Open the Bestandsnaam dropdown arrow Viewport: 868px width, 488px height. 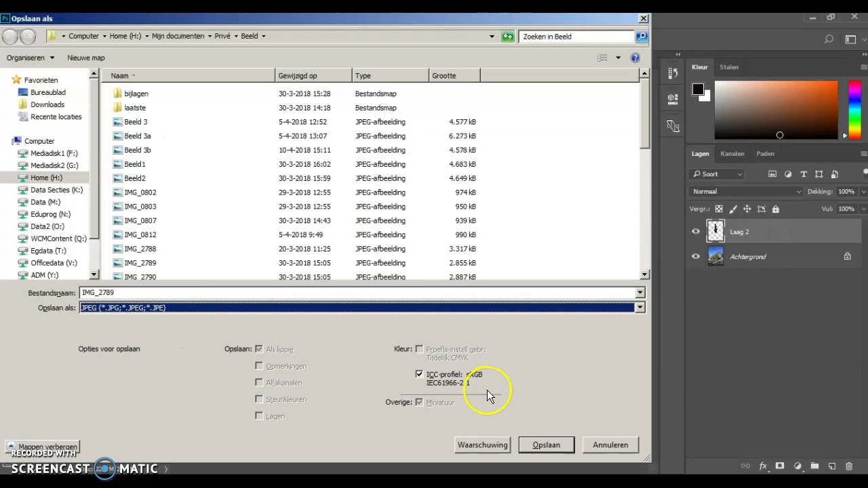(639, 293)
